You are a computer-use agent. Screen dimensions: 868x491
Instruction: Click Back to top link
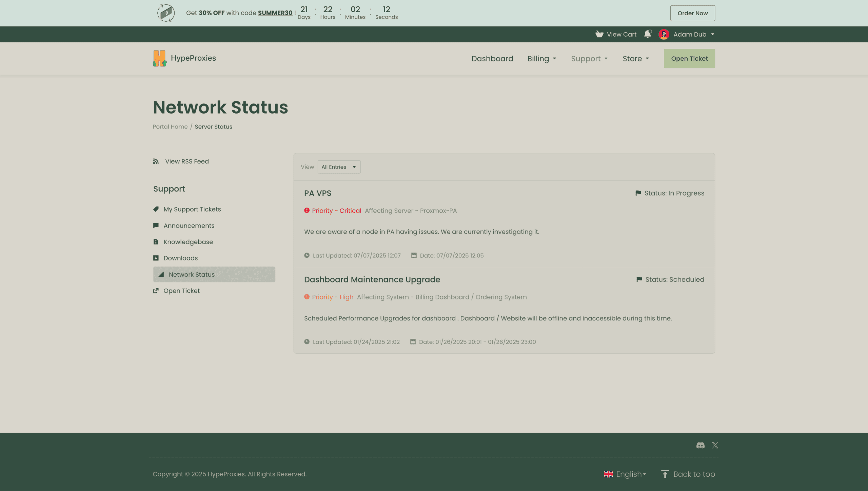coord(694,474)
